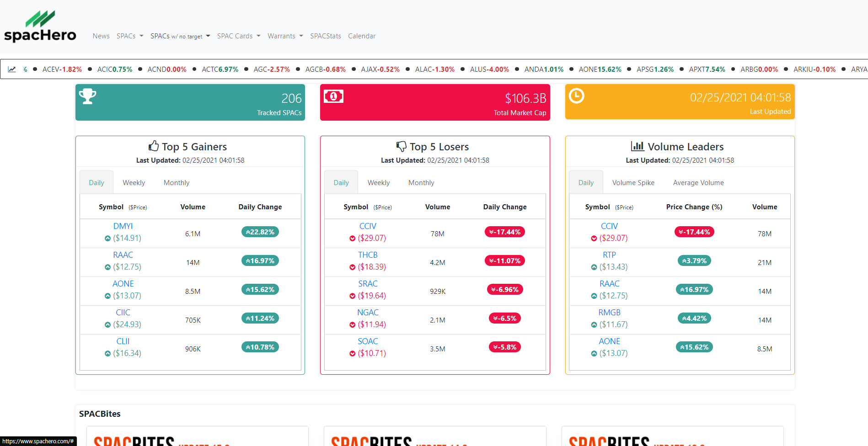868x446 pixels.
Task: Click the 206 Tracked SPACs card
Action: (x=190, y=102)
